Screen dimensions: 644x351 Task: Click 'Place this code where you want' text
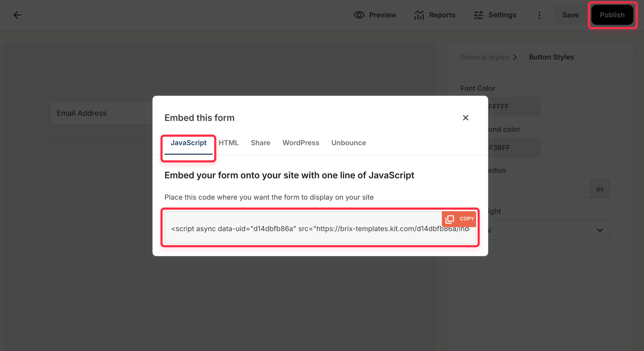tap(269, 197)
